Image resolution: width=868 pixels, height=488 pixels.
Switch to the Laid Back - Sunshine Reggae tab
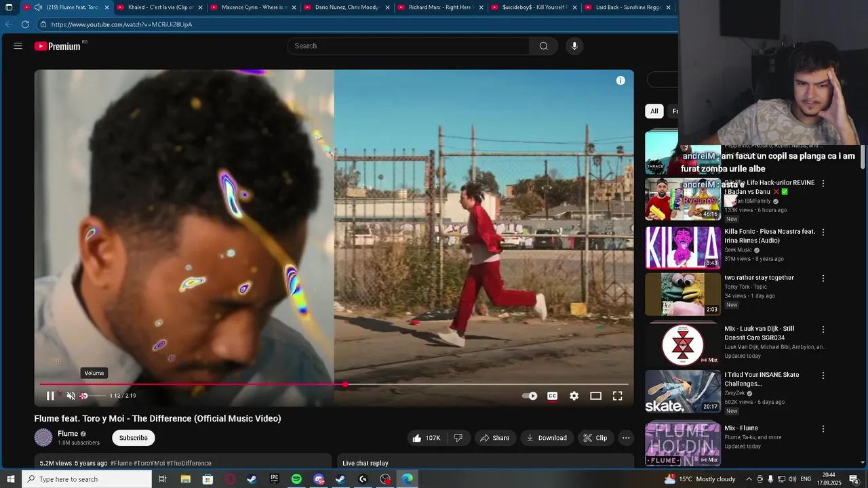tap(628, 7)
